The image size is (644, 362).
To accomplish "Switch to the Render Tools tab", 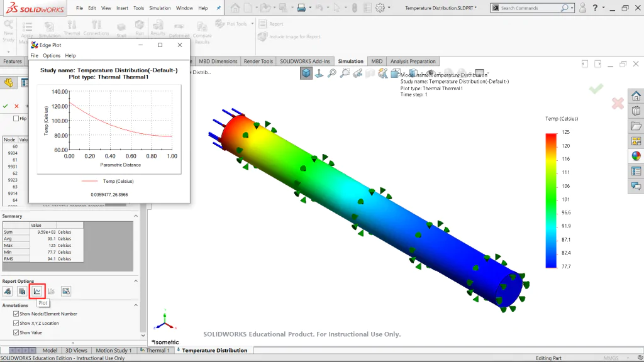I will pos(258,61).
